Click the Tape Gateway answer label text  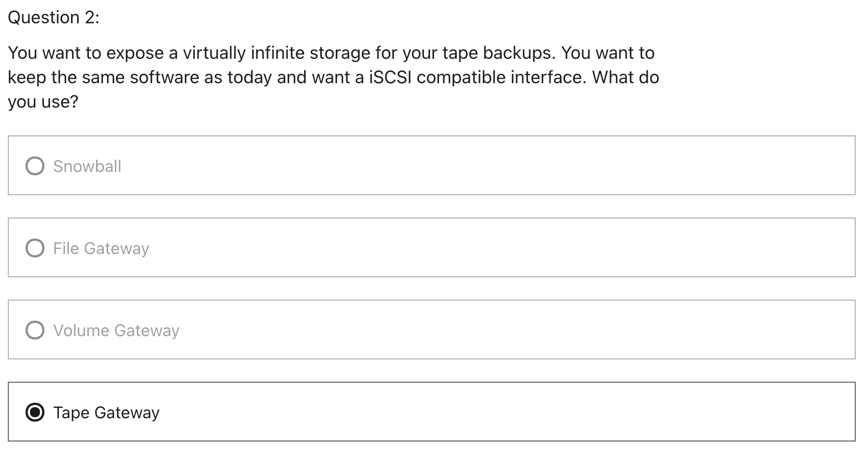click(106, 413)
